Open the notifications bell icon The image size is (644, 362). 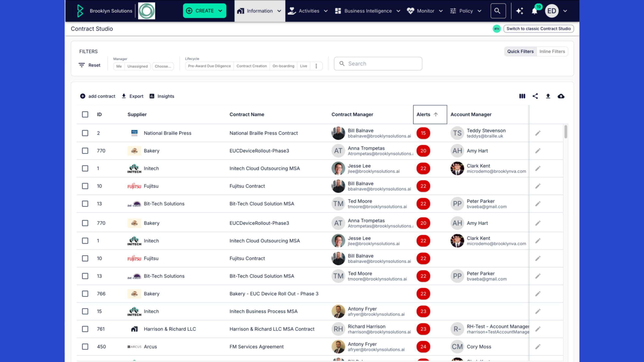click(535, 11)
